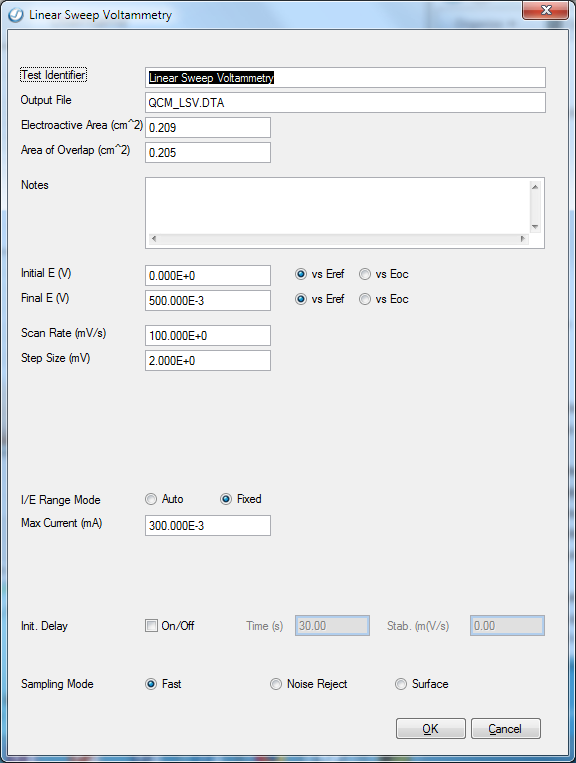Select Noise Reject sampling mode
This screenshot has width=576, height=763.
click(276, 684)
